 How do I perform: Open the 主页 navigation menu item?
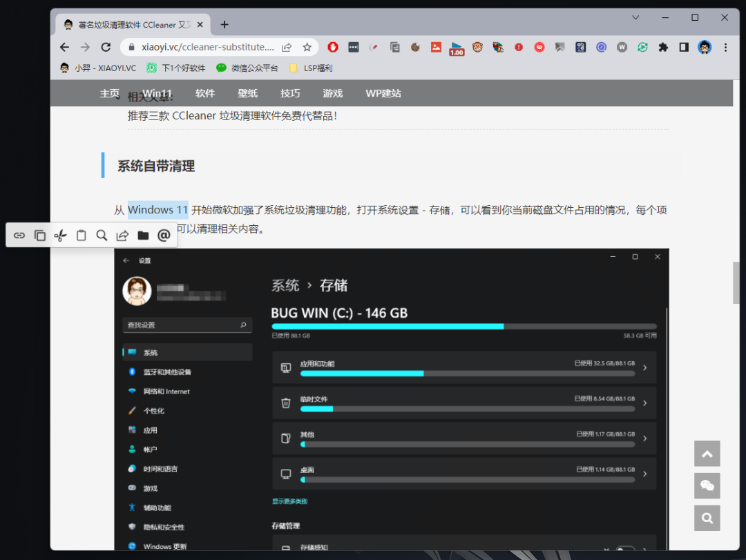(x=109, y=93)
